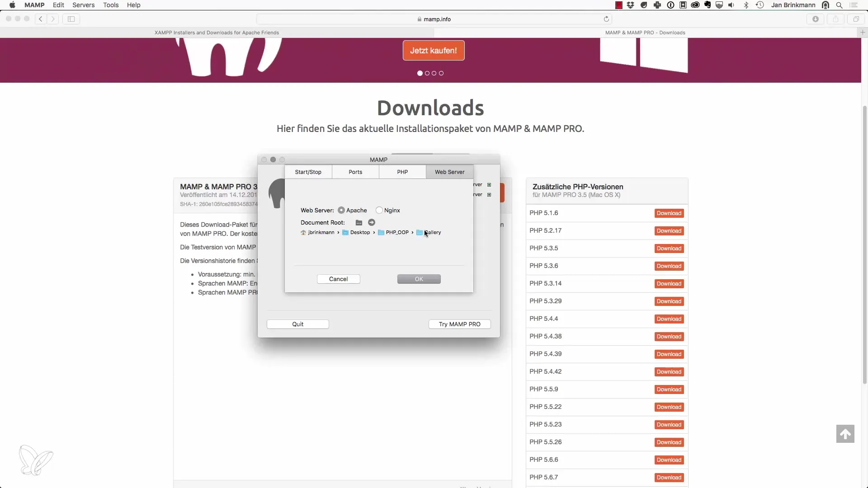868x488 pixels.
Task: Open the volume control menu bar icon
Action: [731, 5]
